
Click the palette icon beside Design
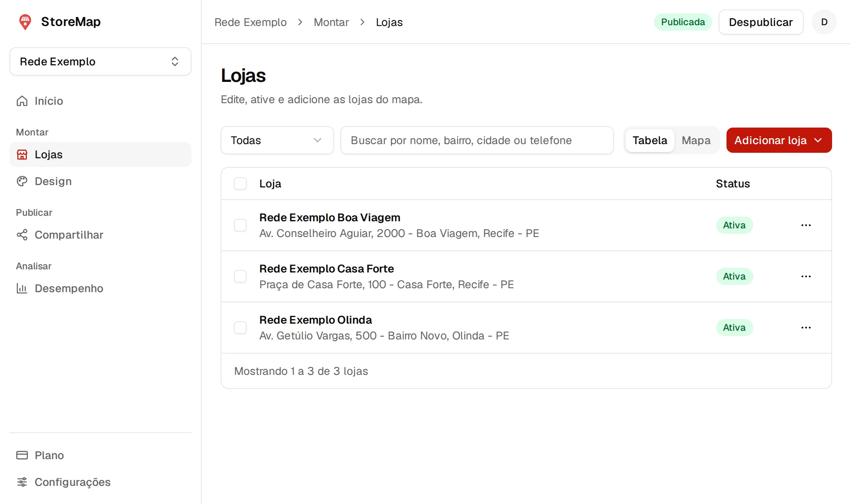(x=22, y=181)
